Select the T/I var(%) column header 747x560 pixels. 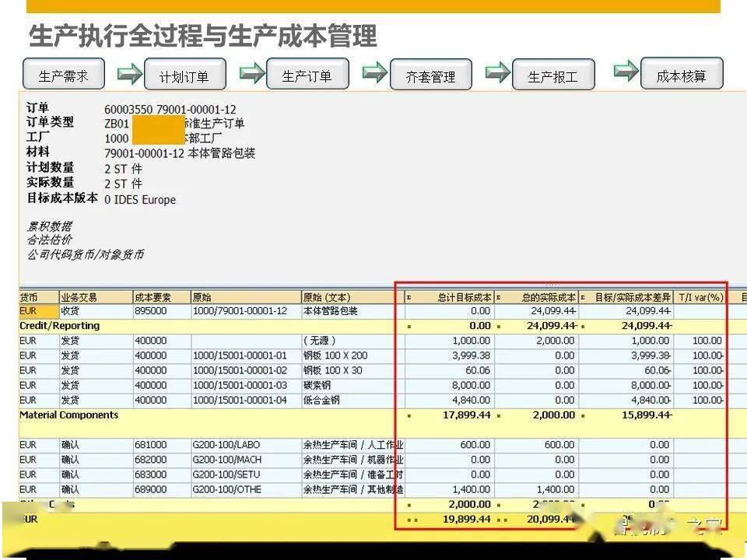coord(700,297)
